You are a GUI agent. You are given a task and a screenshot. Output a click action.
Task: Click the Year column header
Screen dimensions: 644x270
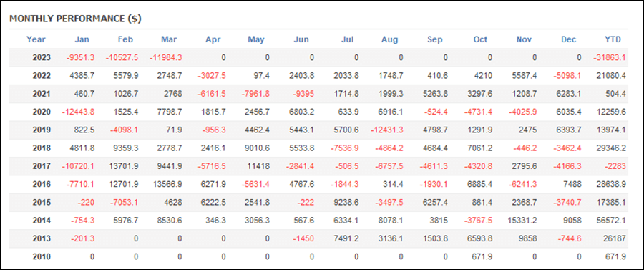[36, 39]
